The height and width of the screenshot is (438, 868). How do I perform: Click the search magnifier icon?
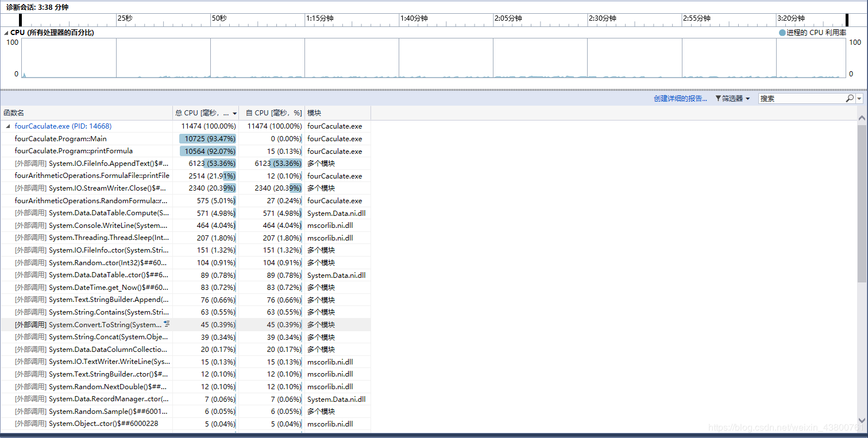(x=850, y=99)
